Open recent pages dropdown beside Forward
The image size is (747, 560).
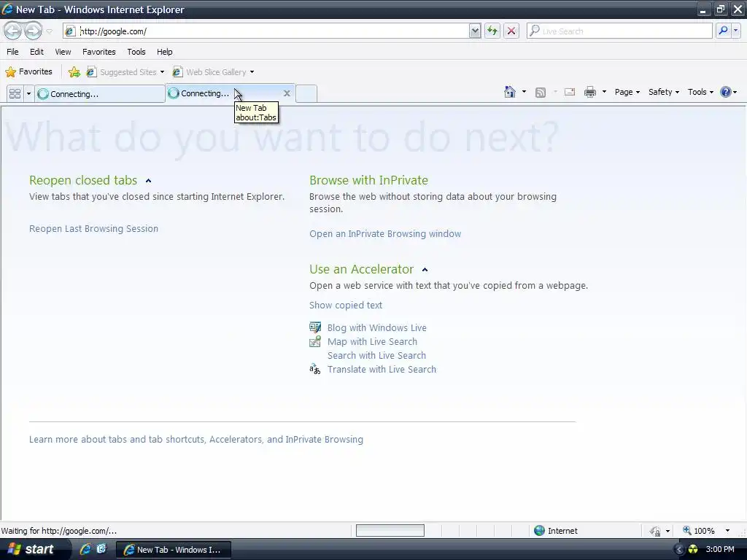point(49,31)
